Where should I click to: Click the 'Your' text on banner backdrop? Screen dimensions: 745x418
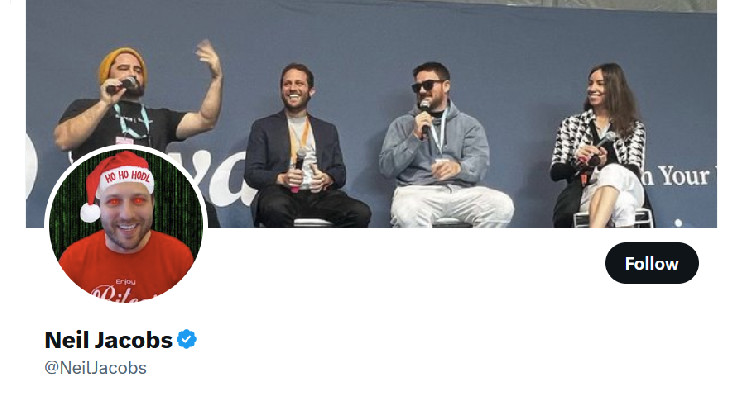[683, 177]
